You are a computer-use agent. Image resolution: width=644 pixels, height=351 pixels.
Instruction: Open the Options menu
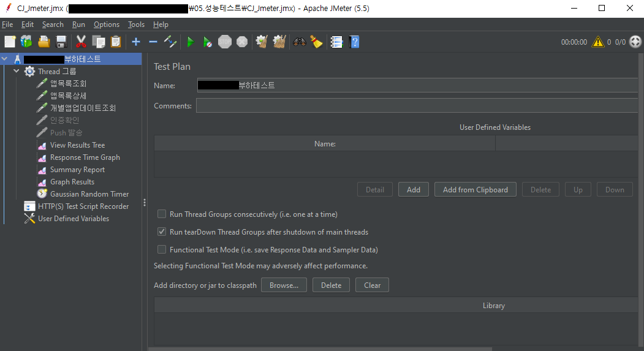[x=107, y=25]
